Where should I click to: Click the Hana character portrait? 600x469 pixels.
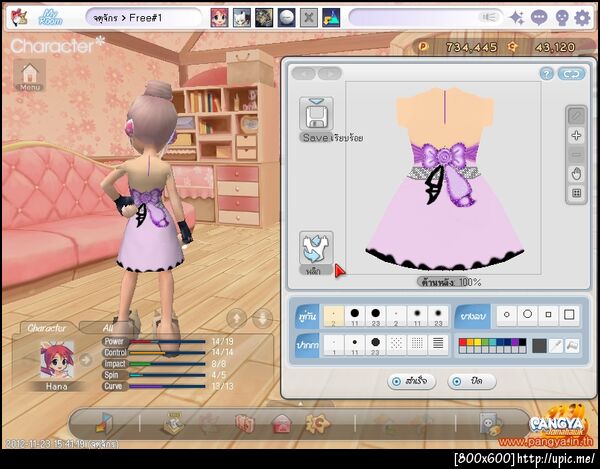click(x=57, y=360)
